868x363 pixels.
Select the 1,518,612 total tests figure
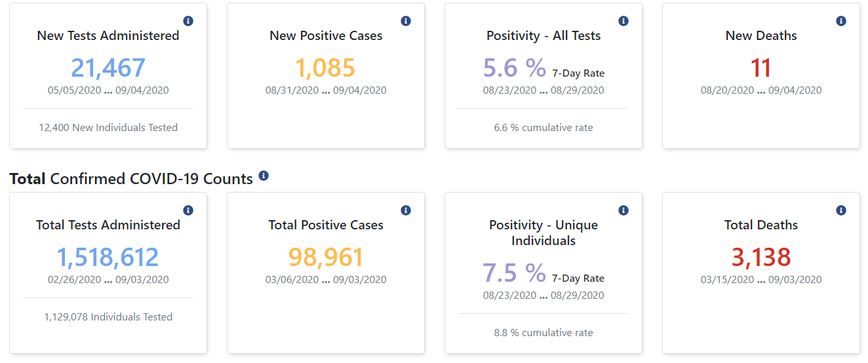(108, 258)
